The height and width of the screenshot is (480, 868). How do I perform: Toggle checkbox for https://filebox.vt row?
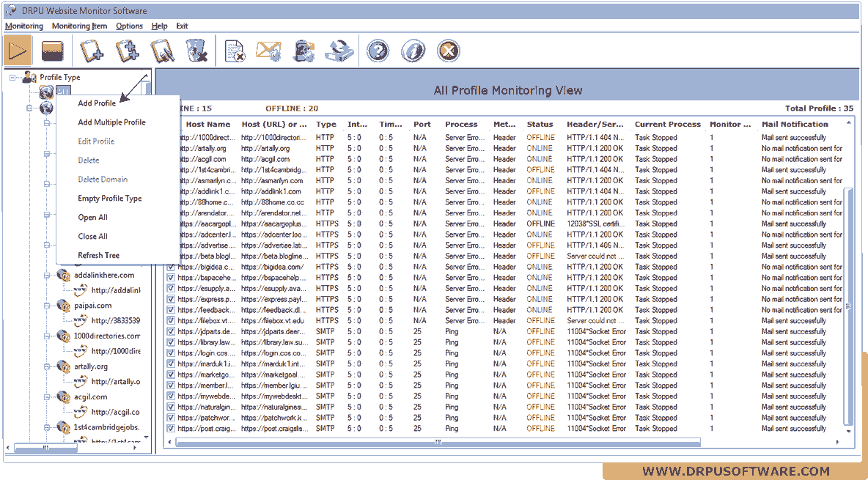tap(171, 320)
